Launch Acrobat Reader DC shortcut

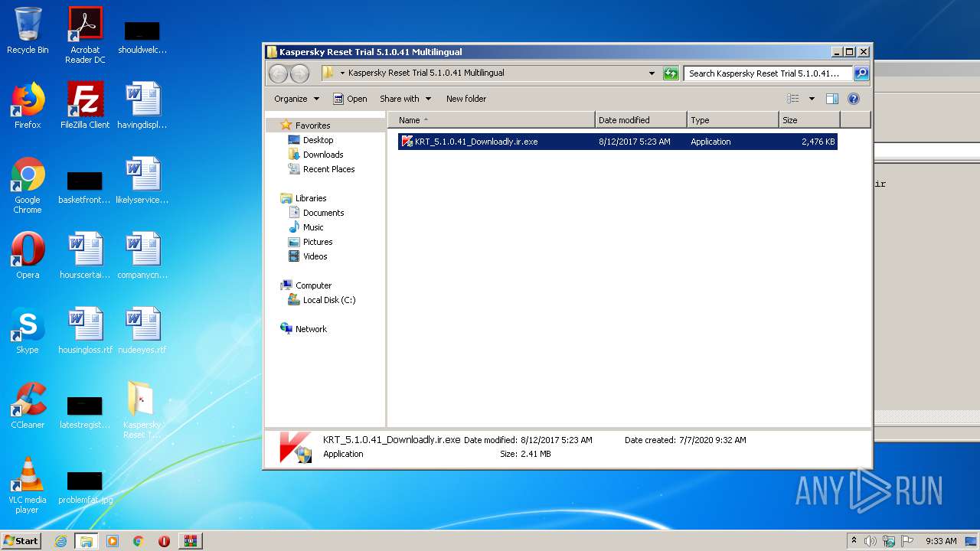click(85, 35)
